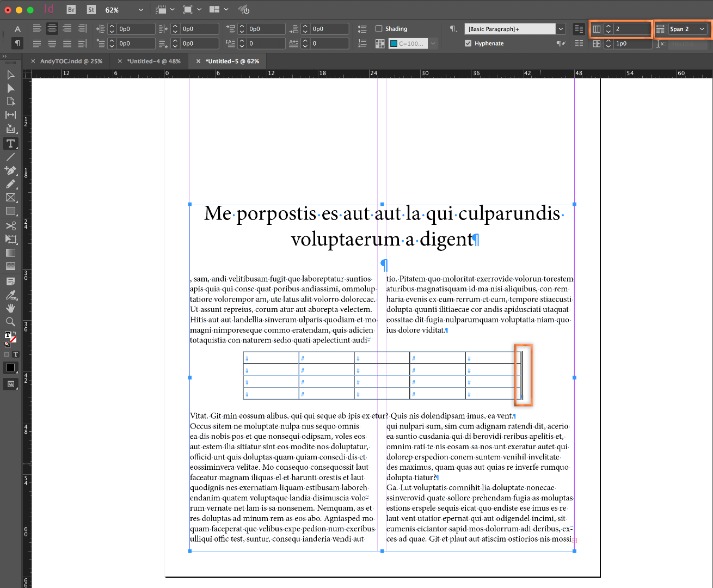Screen dimensions: 713x588
Task: Click the Direct Selection tool
Action: point(10,88)
